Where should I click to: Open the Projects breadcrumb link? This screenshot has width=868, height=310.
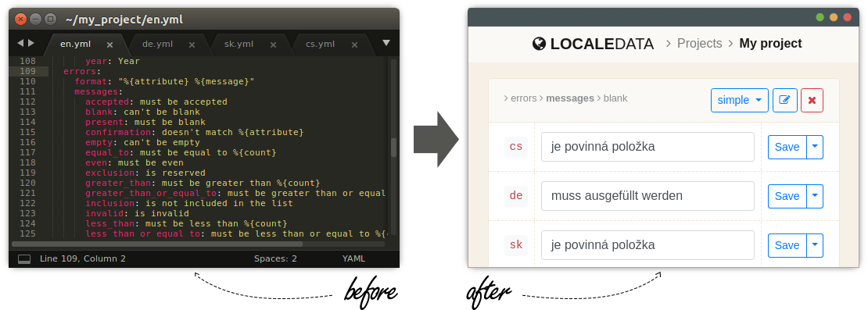(x=700, y=43)
